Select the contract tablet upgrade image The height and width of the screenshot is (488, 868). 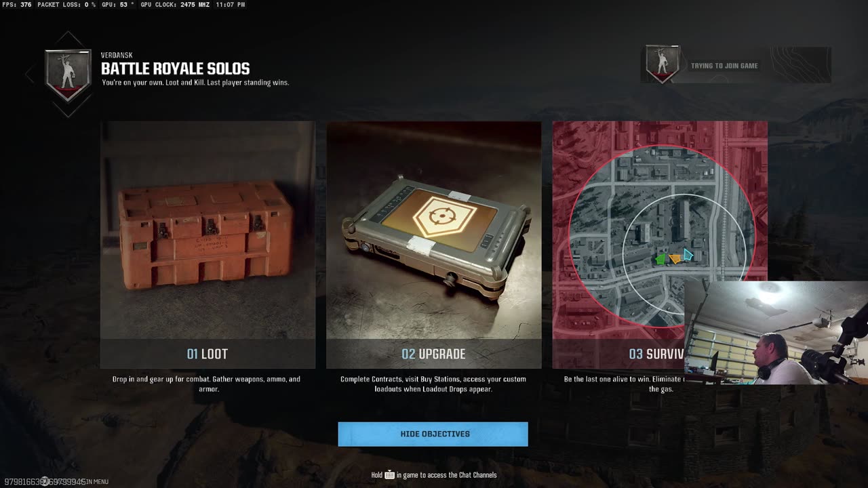434,230
